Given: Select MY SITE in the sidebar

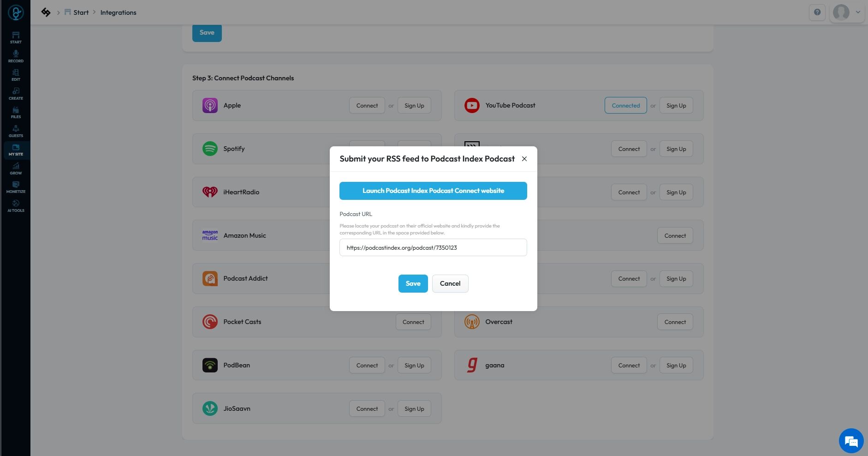Looking at the screenshot, I should click(16, 150).
